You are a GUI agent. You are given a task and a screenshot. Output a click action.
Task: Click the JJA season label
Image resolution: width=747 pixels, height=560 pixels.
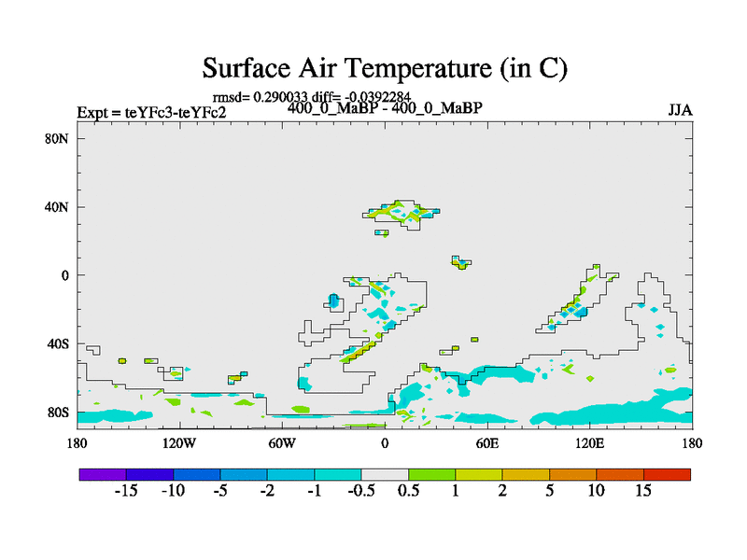pyautogui.click(x=680, y=110)
